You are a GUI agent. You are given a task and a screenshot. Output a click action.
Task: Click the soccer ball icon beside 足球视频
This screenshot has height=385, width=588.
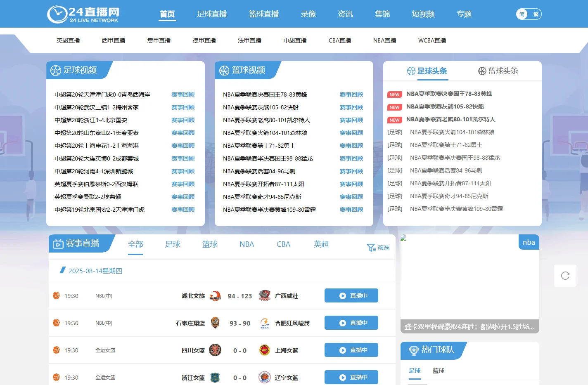point(56,71)
